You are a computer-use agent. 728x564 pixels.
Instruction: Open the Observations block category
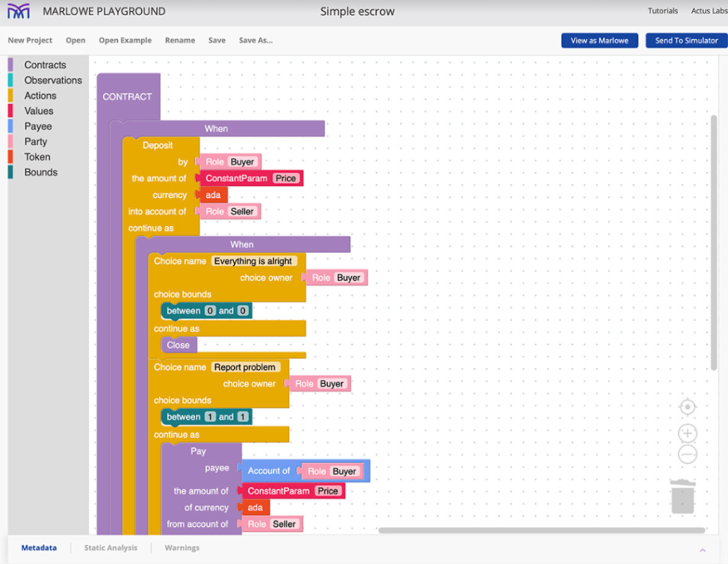coord(53,80)
